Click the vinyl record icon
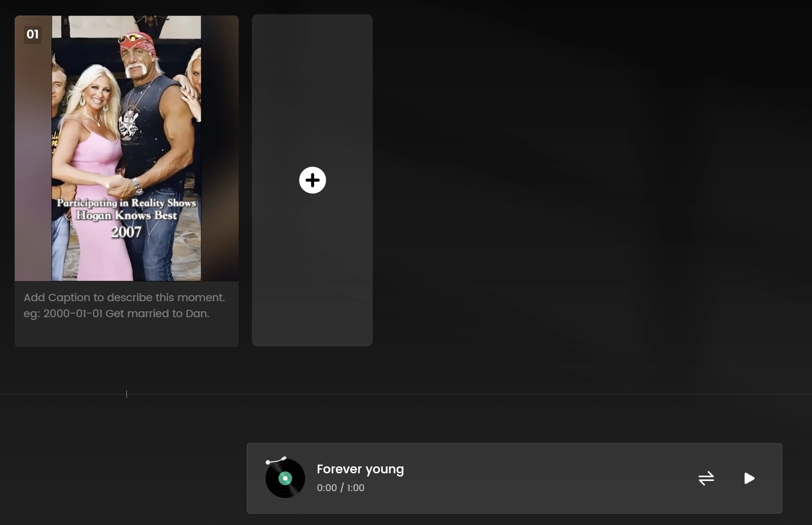 tap(285, 479)
